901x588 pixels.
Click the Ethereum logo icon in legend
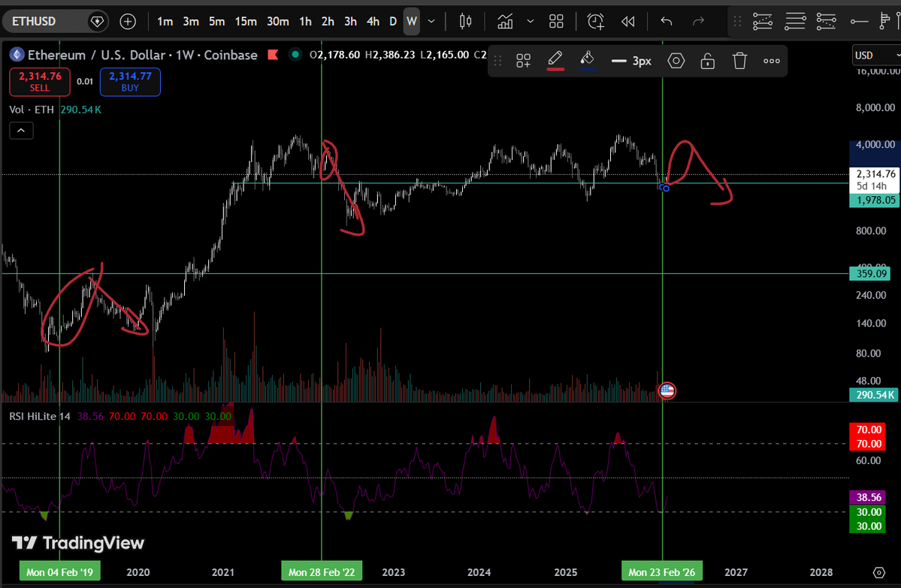tap(17, 55)
